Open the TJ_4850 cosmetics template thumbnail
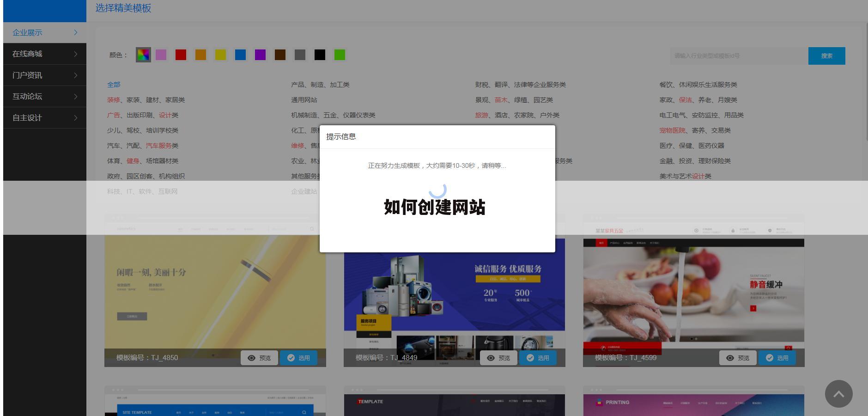Screen dimensions: 868x416 pyautogui.click(x=215, y=291)
